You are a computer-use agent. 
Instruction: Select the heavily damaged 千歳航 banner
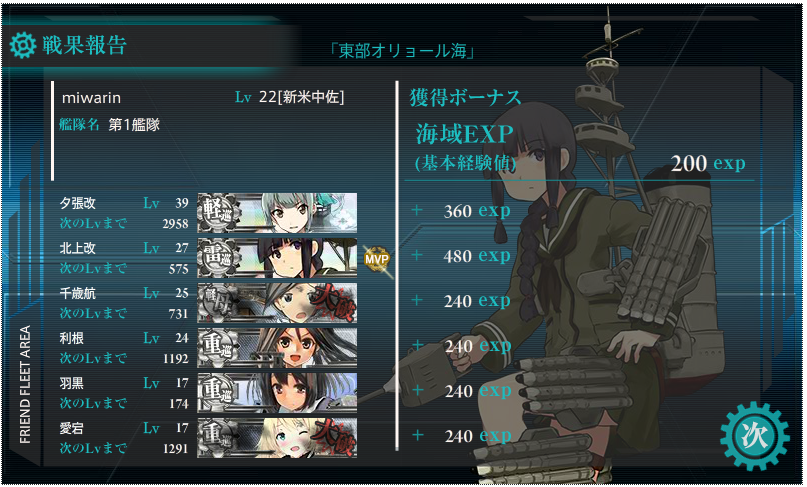click(x=277, y=303)
